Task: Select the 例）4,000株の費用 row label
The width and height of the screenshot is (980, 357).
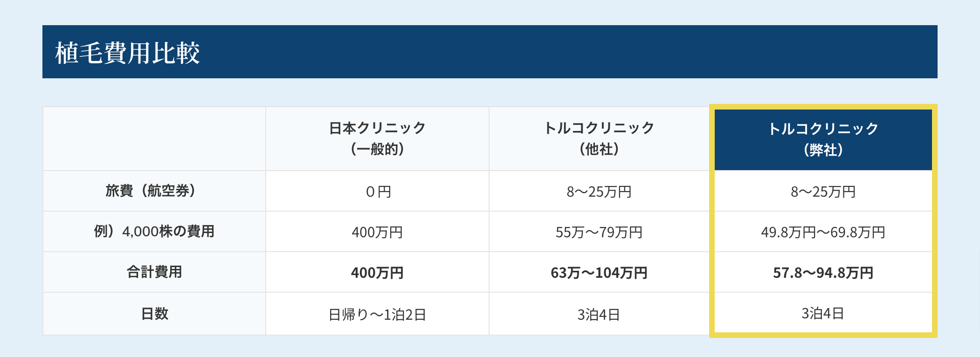Action: click(x=154, y=231)
